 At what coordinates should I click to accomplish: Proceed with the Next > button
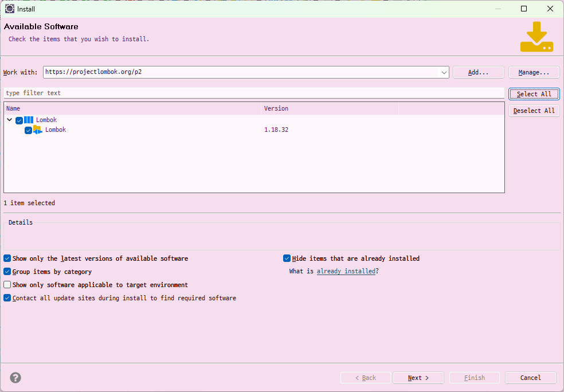pyautogui.click(x=418, y=378)
